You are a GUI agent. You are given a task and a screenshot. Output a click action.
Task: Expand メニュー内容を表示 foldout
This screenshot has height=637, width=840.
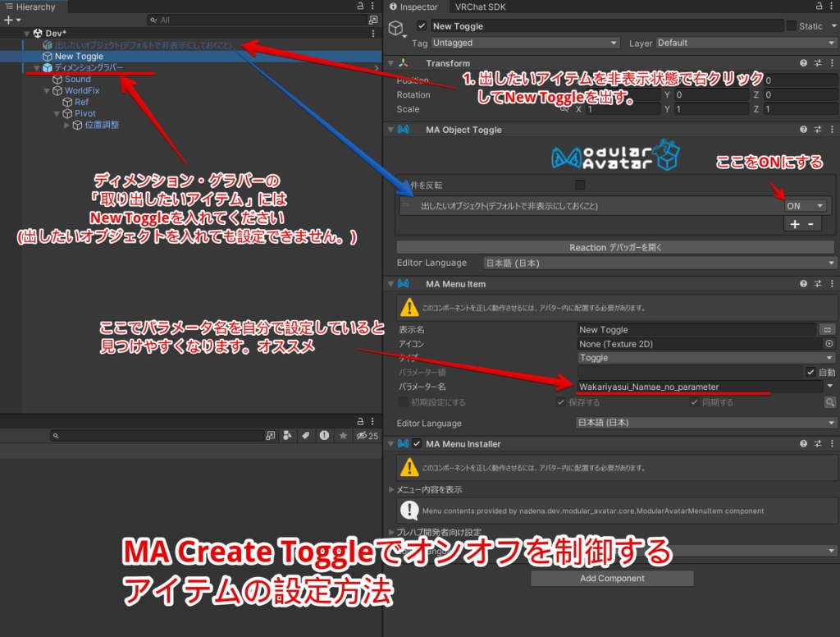391,489
